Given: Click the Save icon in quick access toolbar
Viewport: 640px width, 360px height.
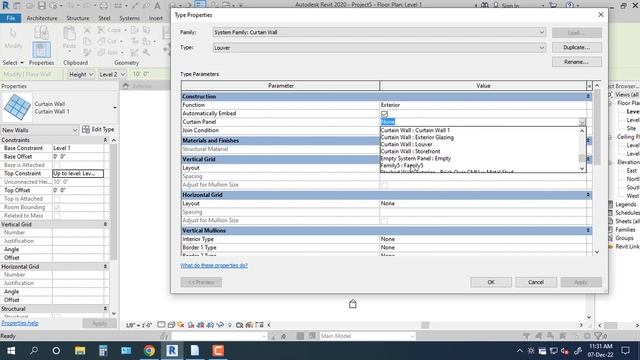Looking at the screenshot, I should 42,6.
